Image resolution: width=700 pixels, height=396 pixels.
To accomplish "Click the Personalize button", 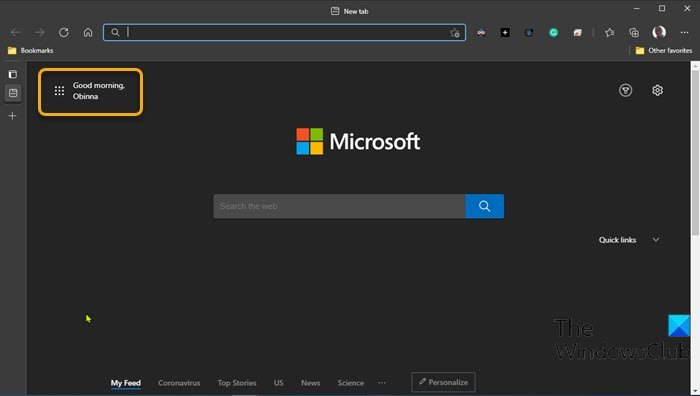I will (x=443, y=382).
